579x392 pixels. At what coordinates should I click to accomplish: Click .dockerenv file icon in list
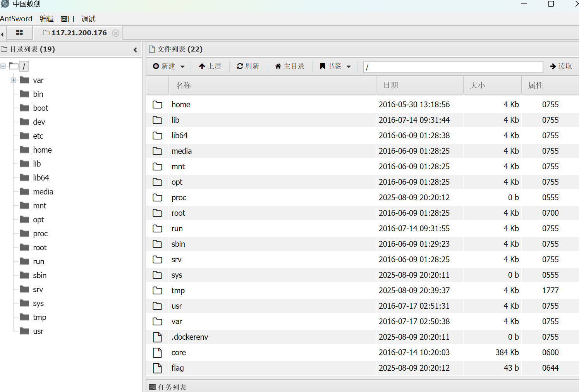(157, 337)
